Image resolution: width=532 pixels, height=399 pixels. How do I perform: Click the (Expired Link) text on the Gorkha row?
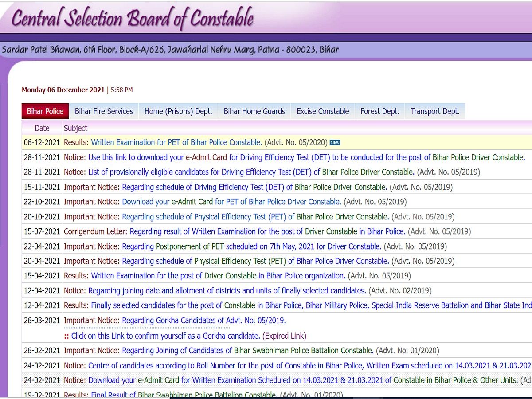[x=284, y=336]
